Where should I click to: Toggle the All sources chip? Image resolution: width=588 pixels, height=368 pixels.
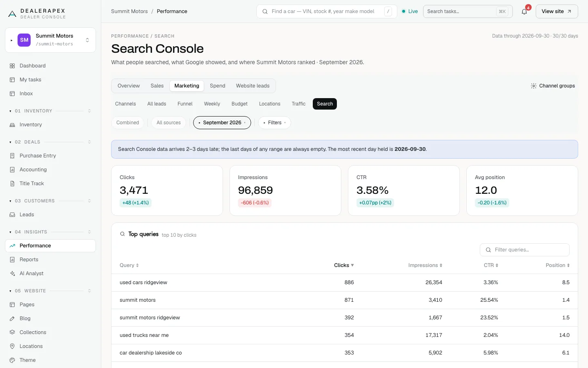pyautogui.click(x=169, y=123)
